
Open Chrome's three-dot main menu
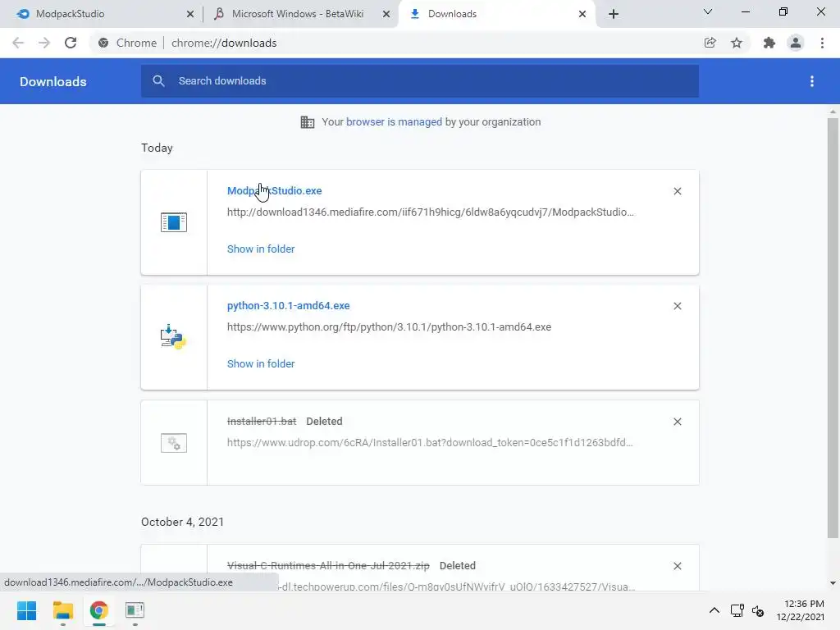point(822,43)
